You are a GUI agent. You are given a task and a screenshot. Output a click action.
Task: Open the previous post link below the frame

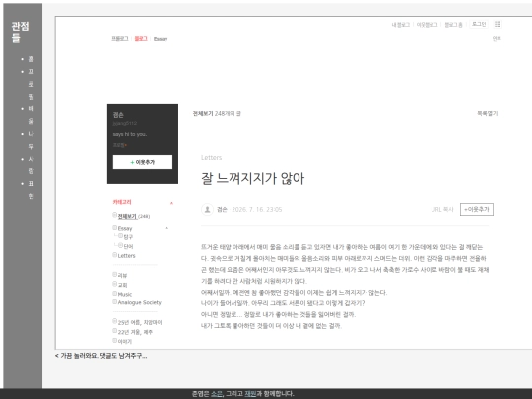coord(101,356)
